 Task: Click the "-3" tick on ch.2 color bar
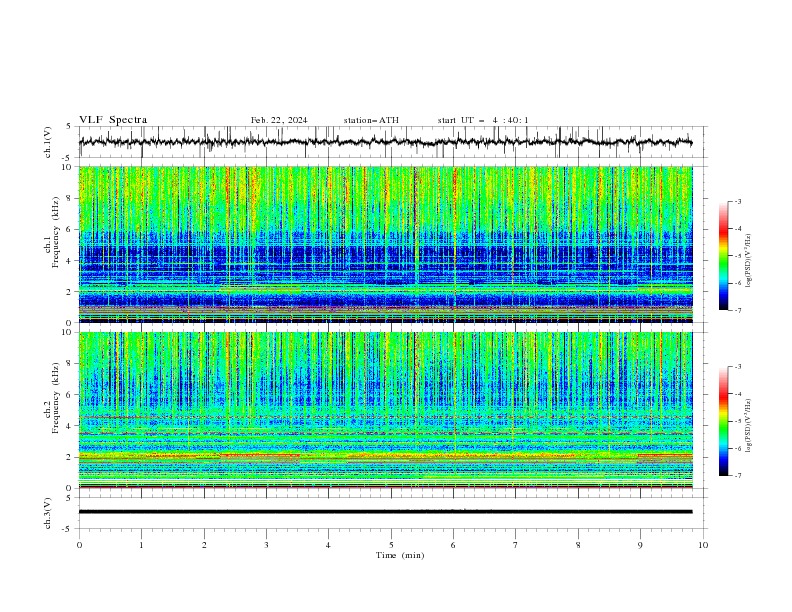[x=738, y=367]
